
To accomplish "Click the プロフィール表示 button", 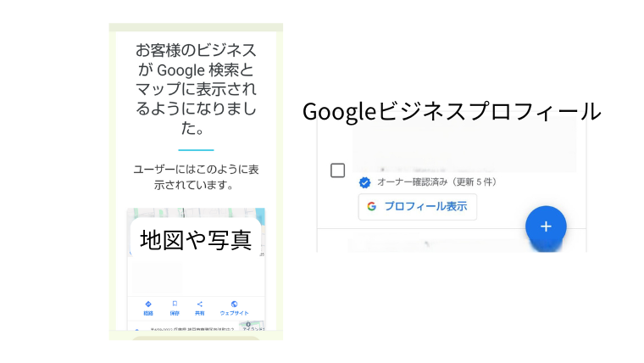I will [x=418, y=207].
